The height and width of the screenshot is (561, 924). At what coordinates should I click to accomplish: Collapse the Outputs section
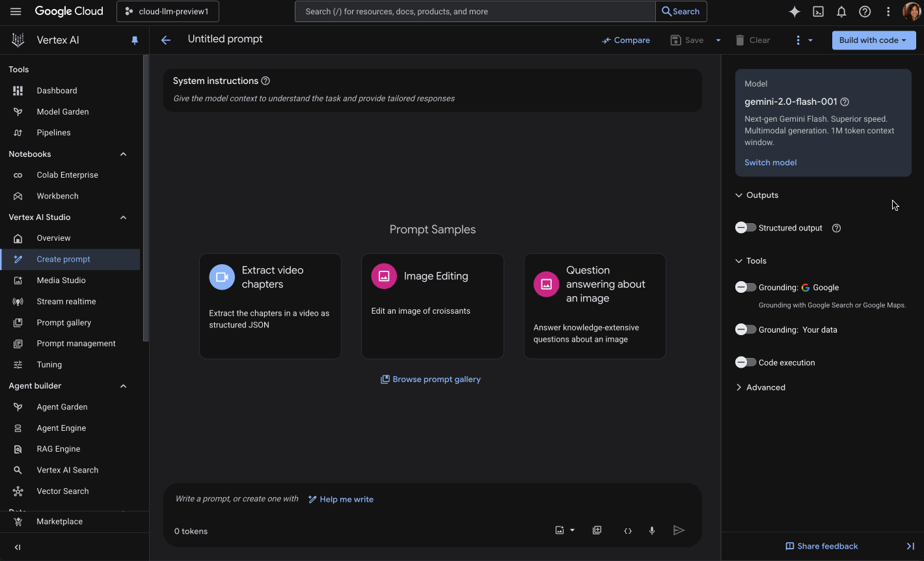click(x=739, y=195)
